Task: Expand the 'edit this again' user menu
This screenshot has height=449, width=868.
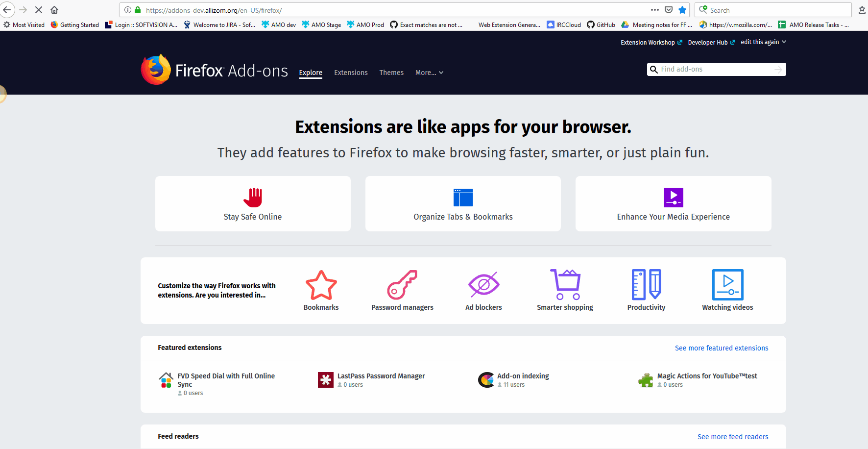Action: 764,42
